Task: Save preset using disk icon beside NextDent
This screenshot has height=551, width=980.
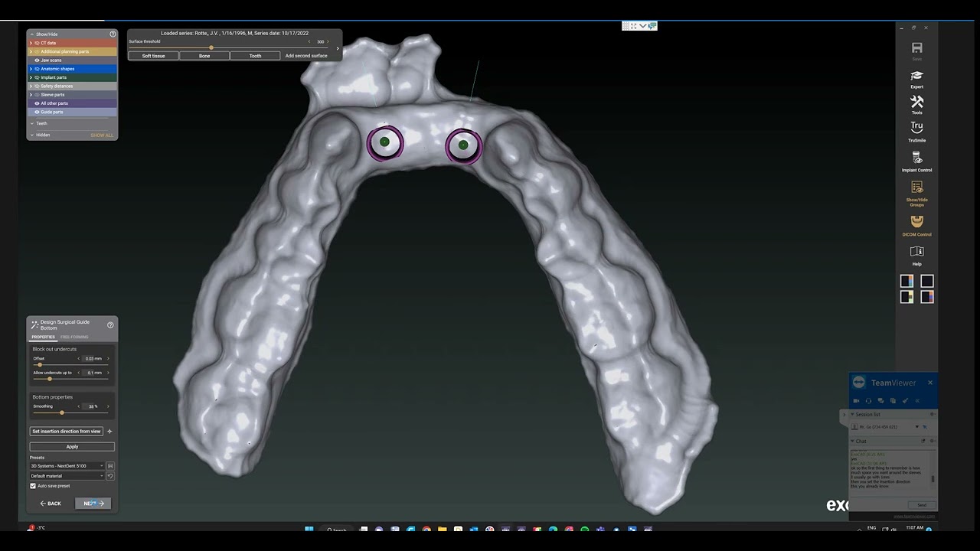Action: [110, 466]
